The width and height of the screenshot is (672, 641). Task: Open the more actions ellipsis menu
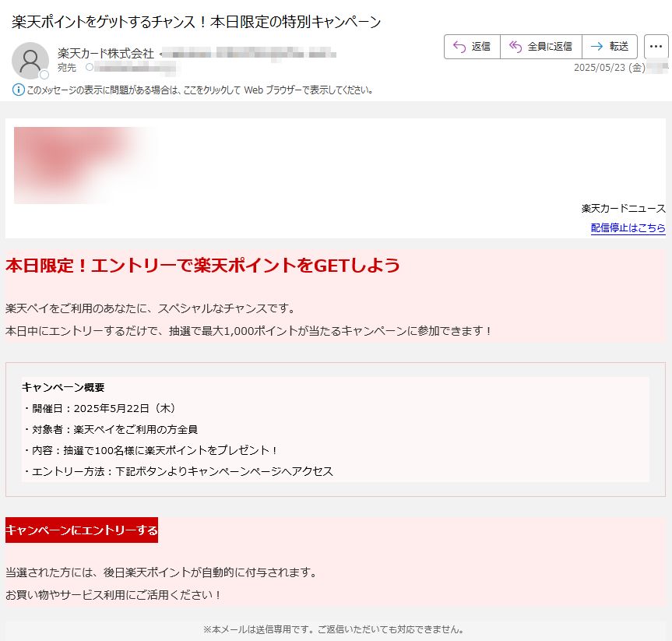point(656,46)
